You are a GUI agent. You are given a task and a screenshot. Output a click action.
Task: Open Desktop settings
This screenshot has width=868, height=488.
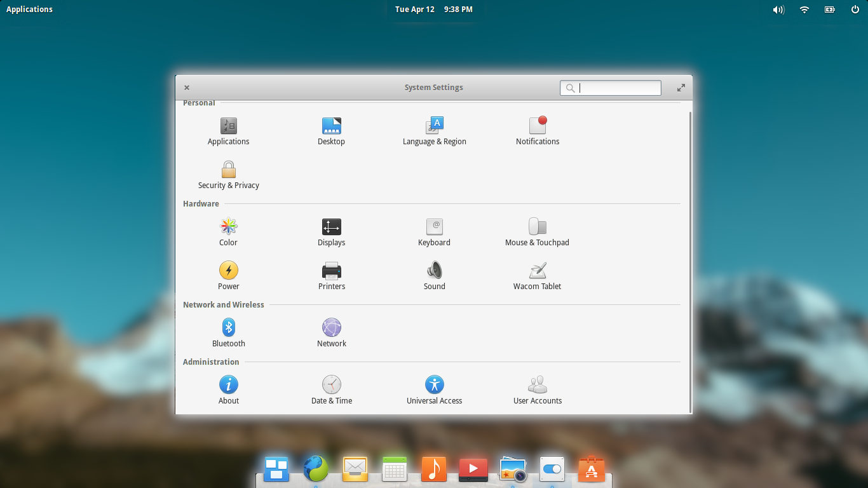point(332,132)
